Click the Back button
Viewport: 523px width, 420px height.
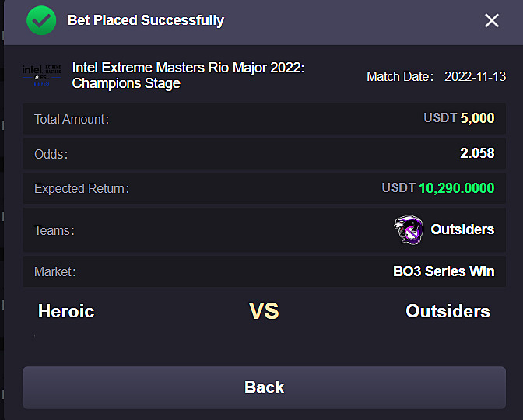(x=264, y=387)
